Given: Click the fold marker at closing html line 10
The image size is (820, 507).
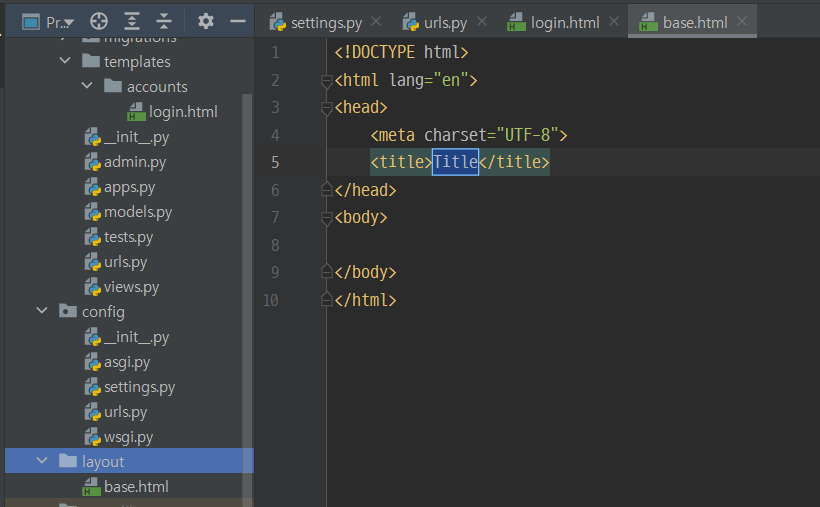Looking at the screenshot, I should click(326, 299).
